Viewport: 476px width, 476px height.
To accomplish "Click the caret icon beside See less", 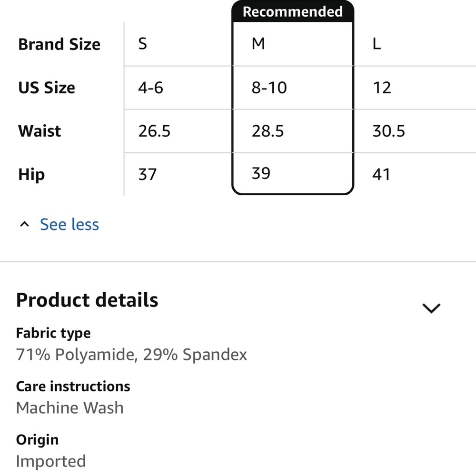I will pos(24,224).
